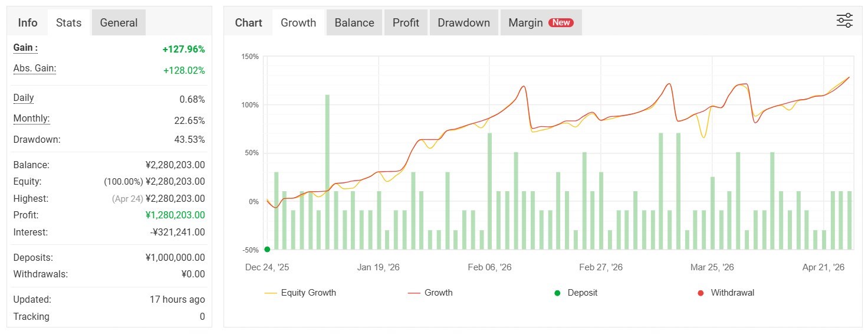Select the Growth chart tab
Viewport: 868px width, 334px height.
click(298, 23)
